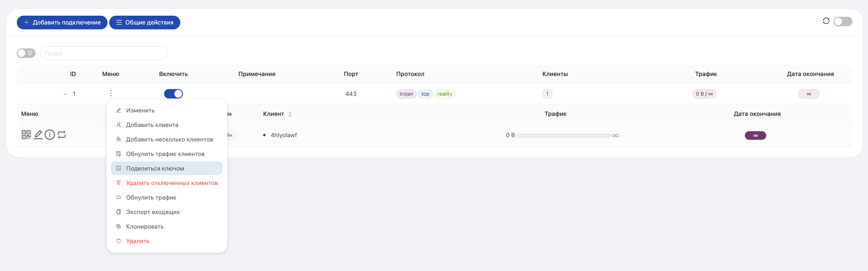This screenshot has height=271, width=868.
Task: Click the refresh icon at top right
Action: tap(826, 21)
